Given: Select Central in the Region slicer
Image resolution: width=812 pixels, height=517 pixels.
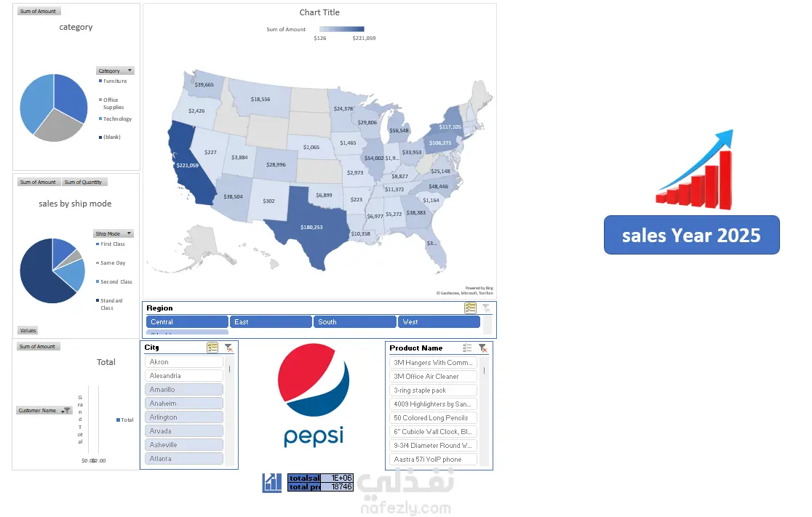Looking at the screenshot, I should point(187,322).
